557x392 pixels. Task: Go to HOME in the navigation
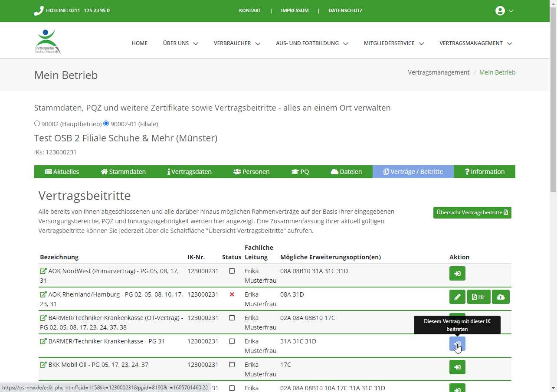(x=140, y=43)
